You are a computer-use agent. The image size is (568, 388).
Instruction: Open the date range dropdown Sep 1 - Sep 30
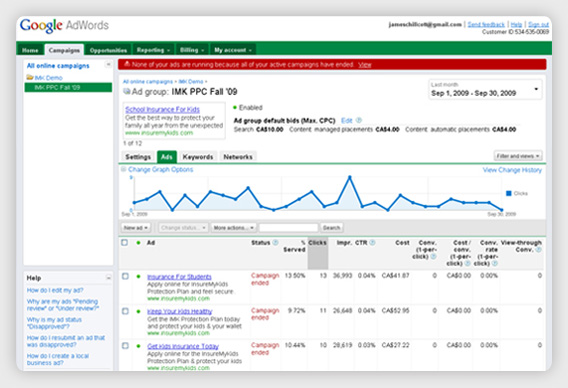click(x=485, y=89)
